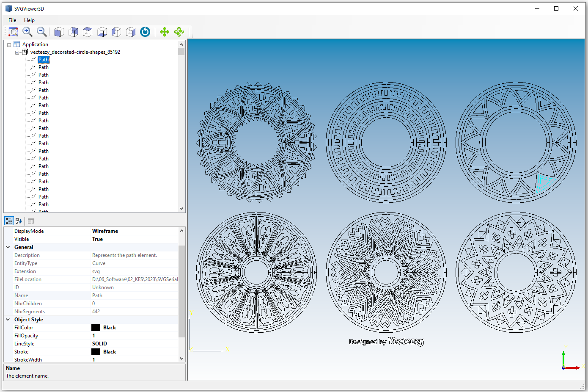This screenshot has width=588, height=392.
Task: Select the second Path in tree
Action: tap(43, 67)
